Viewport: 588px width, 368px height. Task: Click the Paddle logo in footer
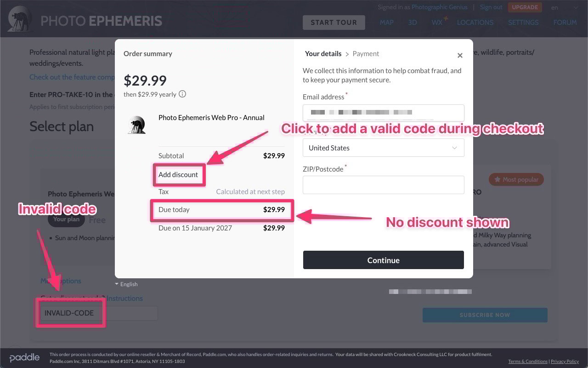tap(24, 357)
